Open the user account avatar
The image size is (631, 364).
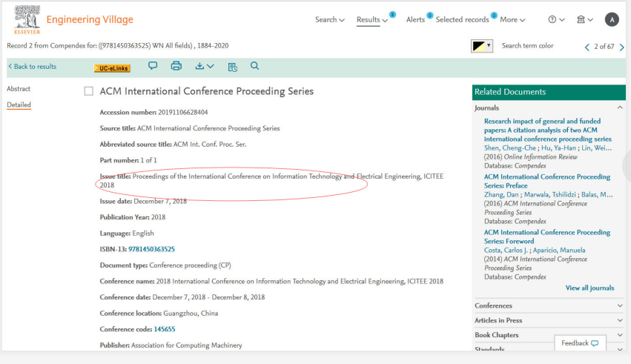tap(612, 19)
